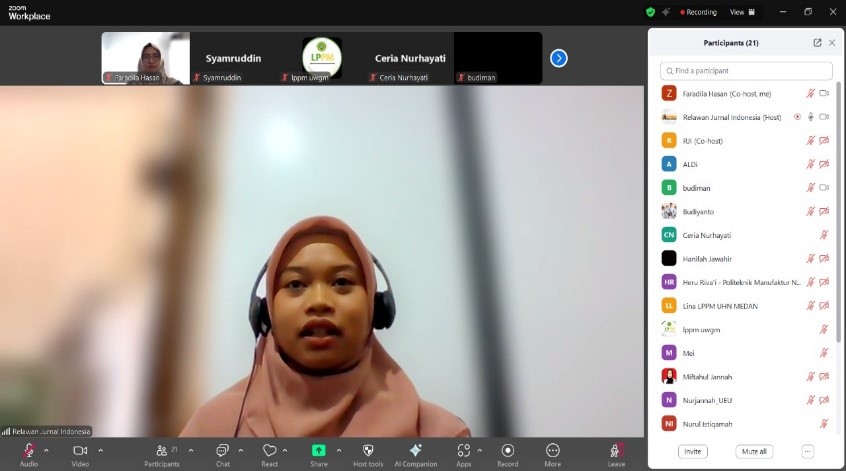Open Host tools shield icon

tap(368, 451)
